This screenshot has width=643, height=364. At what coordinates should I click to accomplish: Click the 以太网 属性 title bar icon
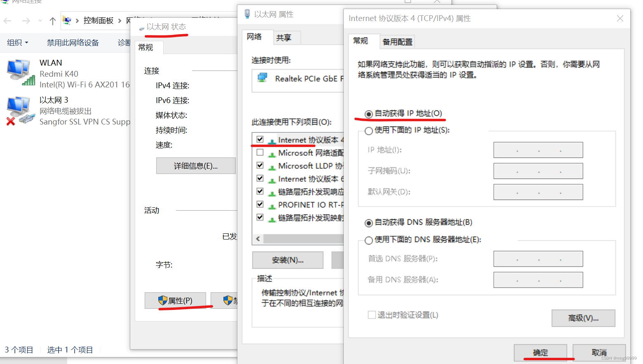[247, 14]
